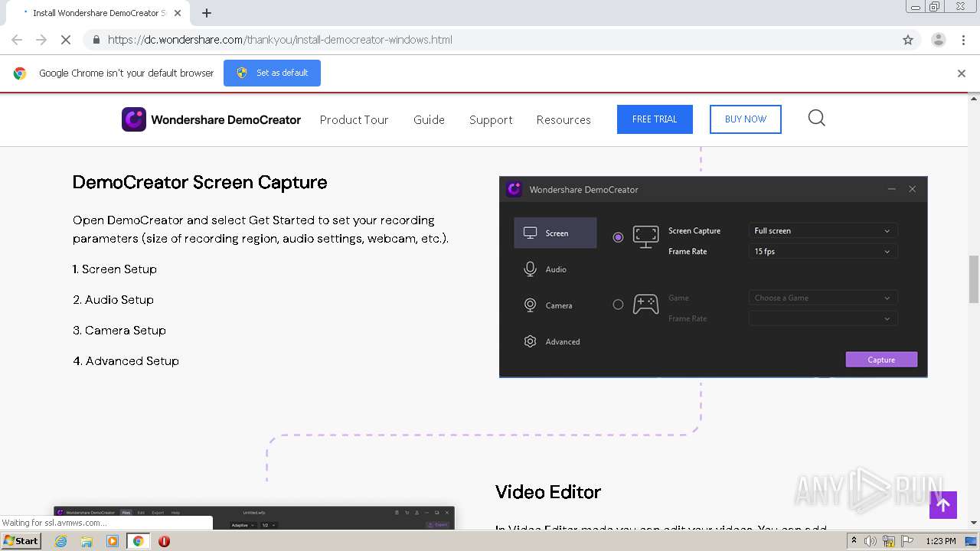The width and height of the screenshot is (980, 551).
Task: Select the Screen Capture radio button
Action: [x=618, y=237]
